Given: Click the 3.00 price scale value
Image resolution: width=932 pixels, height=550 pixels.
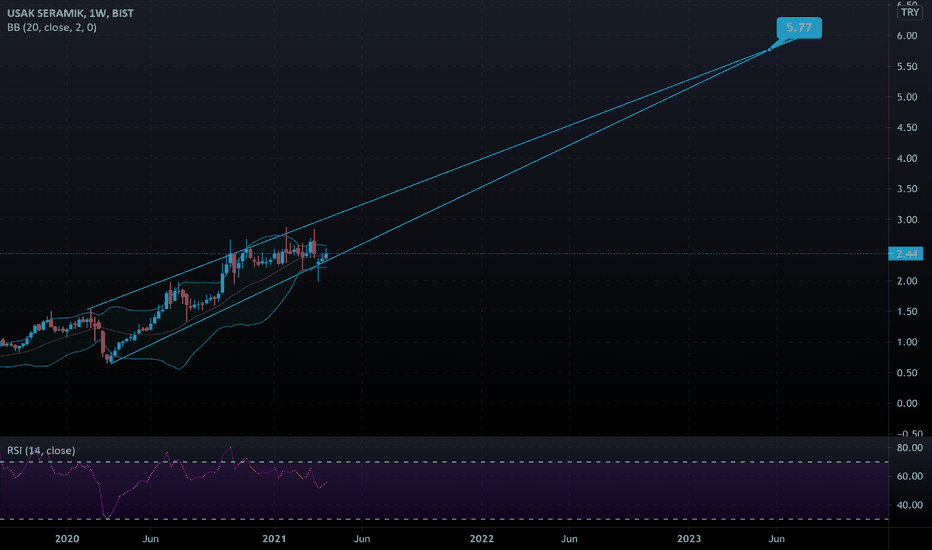Looking at the screenshot, I should click(907, 220).
